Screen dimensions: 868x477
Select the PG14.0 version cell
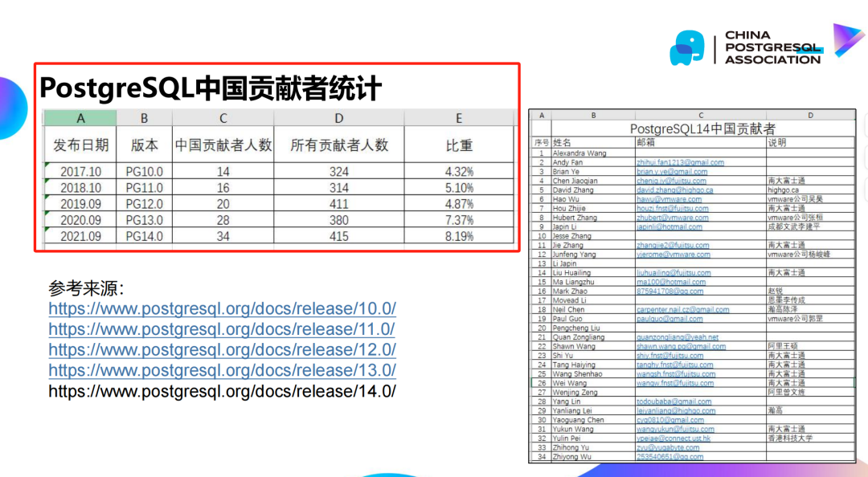click(145, 236)
